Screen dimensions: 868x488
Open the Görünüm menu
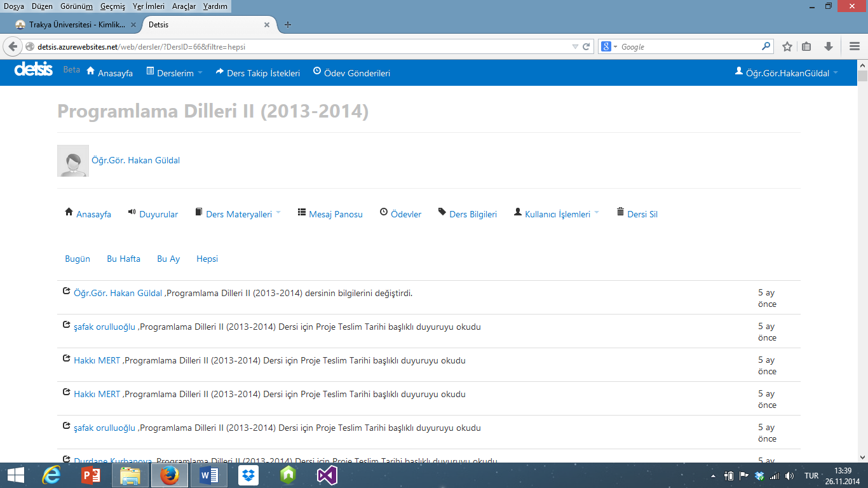point(76,6)
